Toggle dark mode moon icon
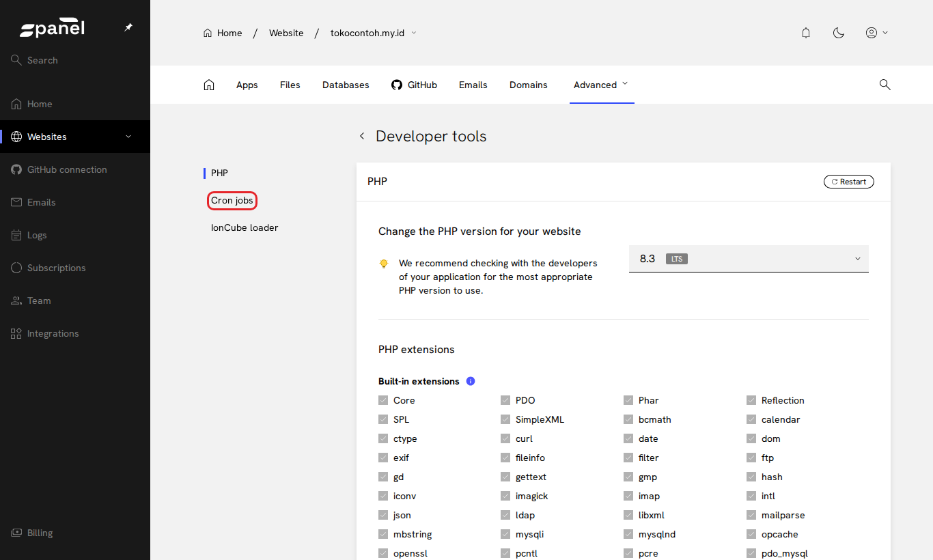 point(839,33)
